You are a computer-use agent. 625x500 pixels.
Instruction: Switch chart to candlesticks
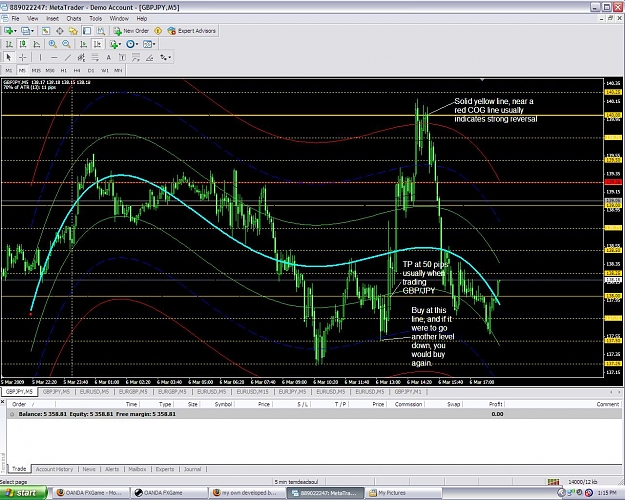point(23,44)
